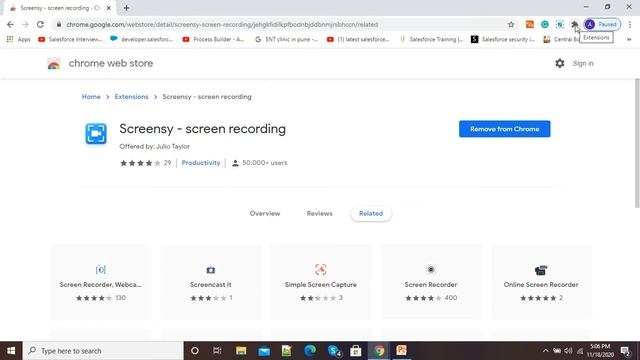Screen dimensions: 640x360
Task: Open Microsoft Edge from taskbar
Action: [310, 351]
